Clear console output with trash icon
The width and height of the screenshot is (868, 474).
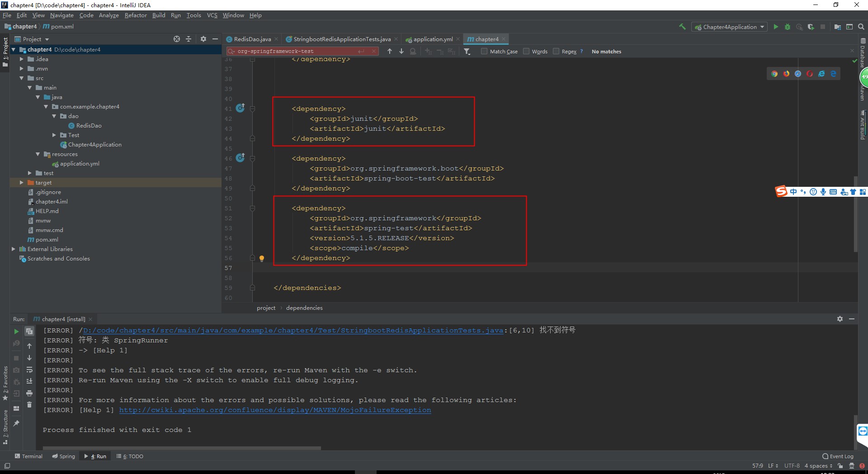point(29,405)
